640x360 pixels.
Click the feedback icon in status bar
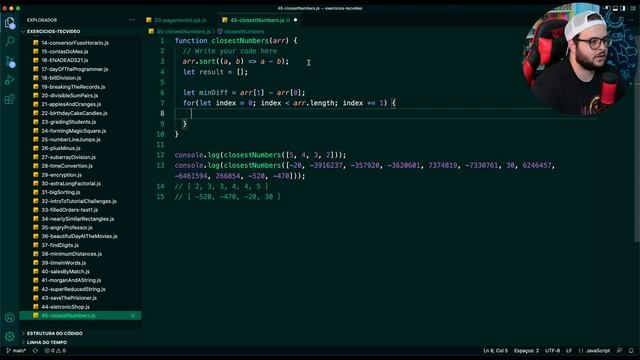(619, 351)
